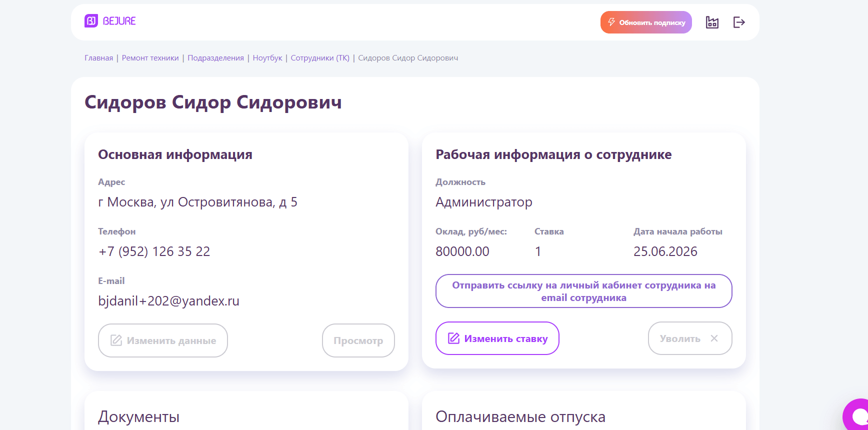Screen dimensions: 868x430
Task: Click the Оклад, руб/мес label
Action: point(471,231)
